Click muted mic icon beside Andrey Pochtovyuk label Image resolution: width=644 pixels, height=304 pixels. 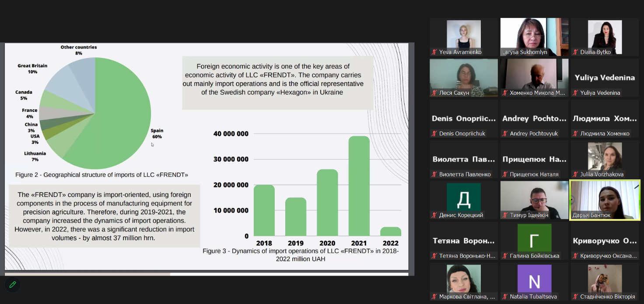pyautogui.click(x=505, y=134)
